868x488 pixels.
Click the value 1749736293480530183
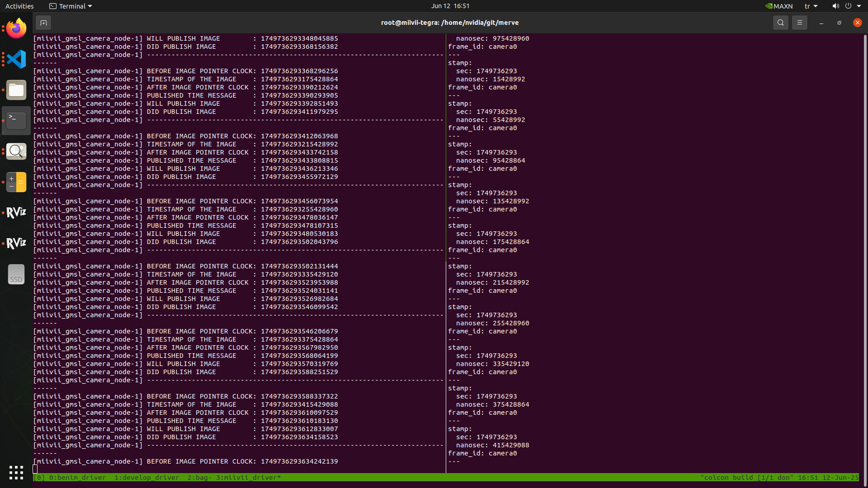click(299, 234)
